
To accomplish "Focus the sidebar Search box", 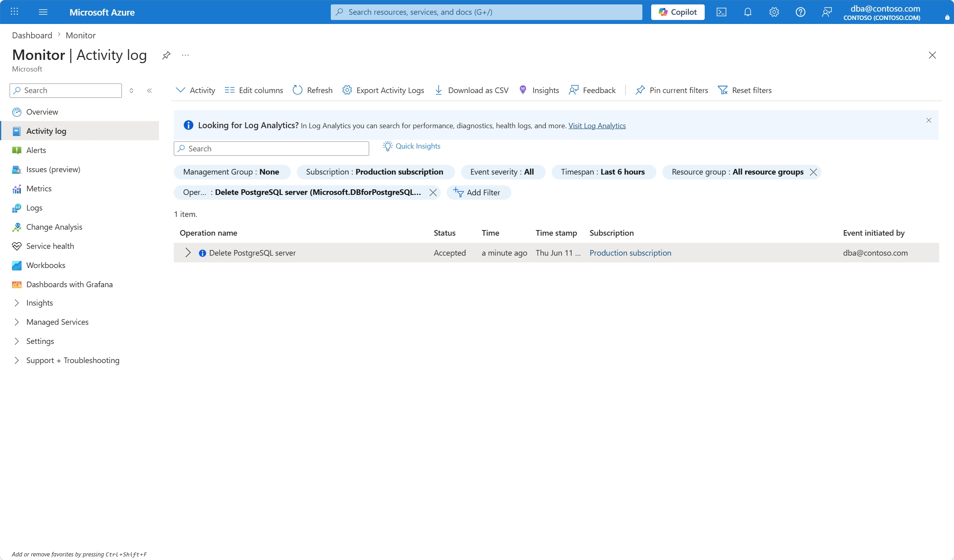I will point(66,91).
